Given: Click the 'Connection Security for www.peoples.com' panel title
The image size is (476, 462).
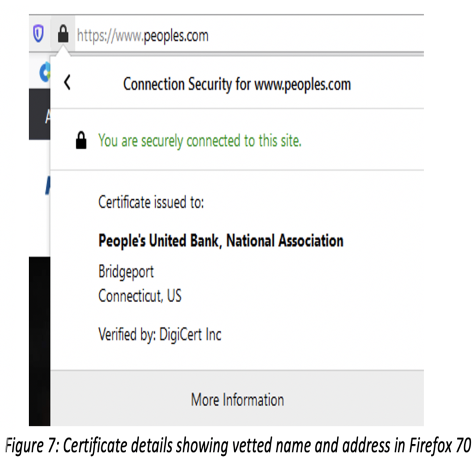Looking at the screenshot, I should pos(237,84).
